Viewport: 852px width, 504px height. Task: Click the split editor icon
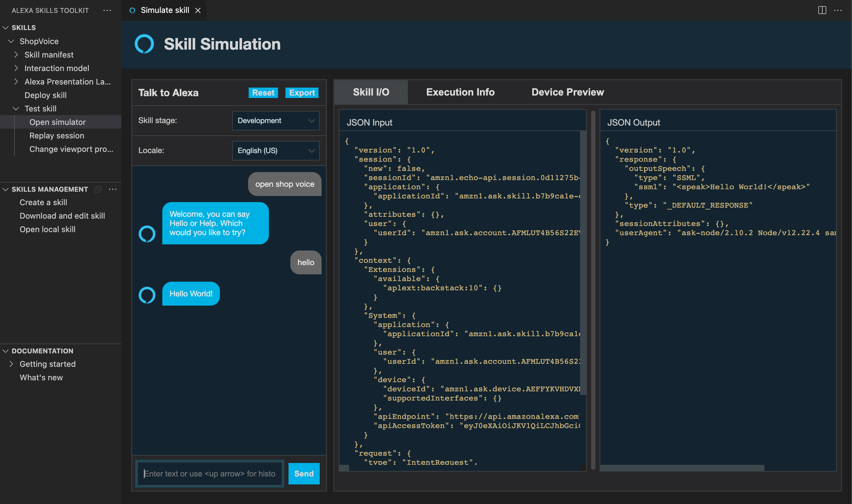822,10
